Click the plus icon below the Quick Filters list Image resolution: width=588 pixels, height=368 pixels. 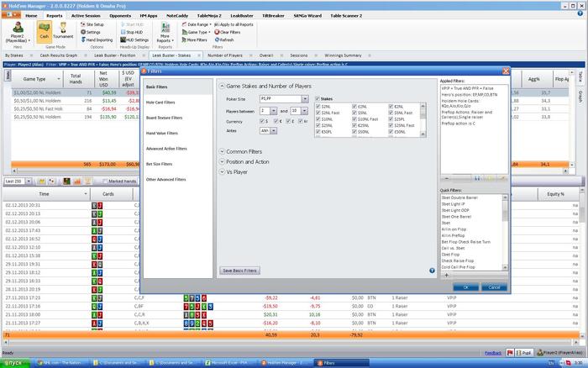point(446,275)
